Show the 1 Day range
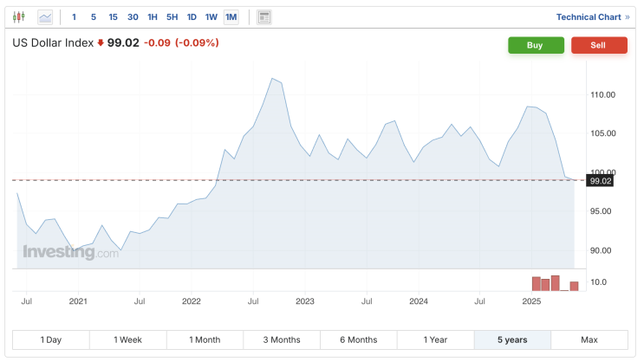The image size is (644, 362). pos(51,339)
